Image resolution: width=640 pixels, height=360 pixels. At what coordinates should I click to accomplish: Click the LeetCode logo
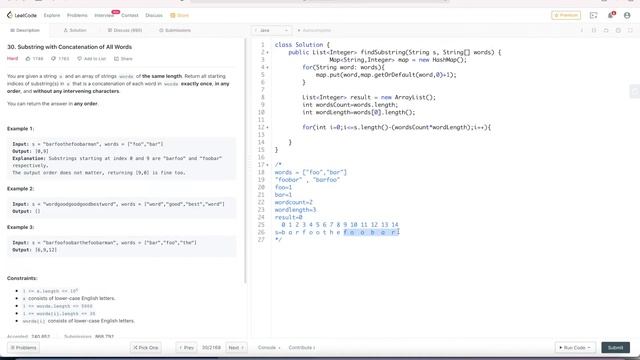pyautogui.click(x=22, y=15)
